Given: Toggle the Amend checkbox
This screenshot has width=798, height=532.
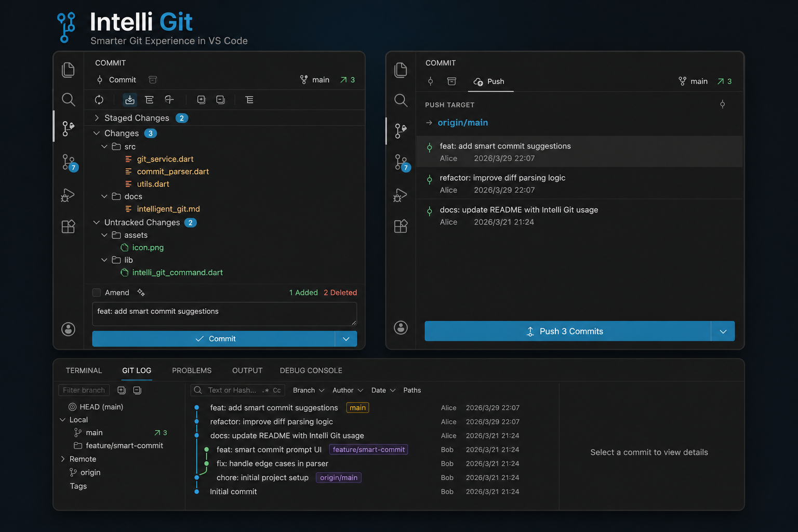Looking at the screenshot, I should [x=96, y=292].
